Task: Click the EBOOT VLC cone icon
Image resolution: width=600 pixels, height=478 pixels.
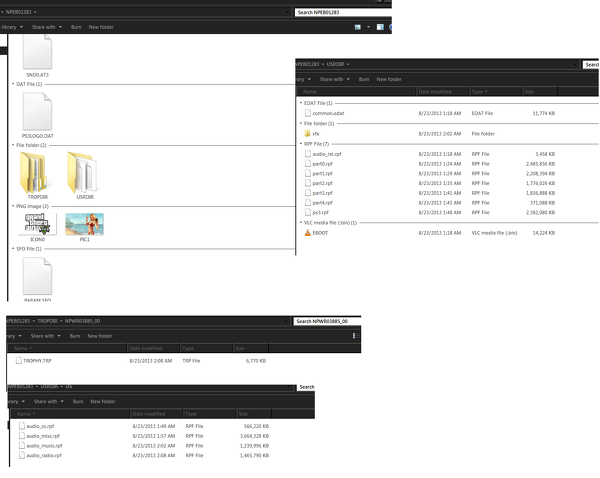Action: pyautogui.click(x=306, y=232)
